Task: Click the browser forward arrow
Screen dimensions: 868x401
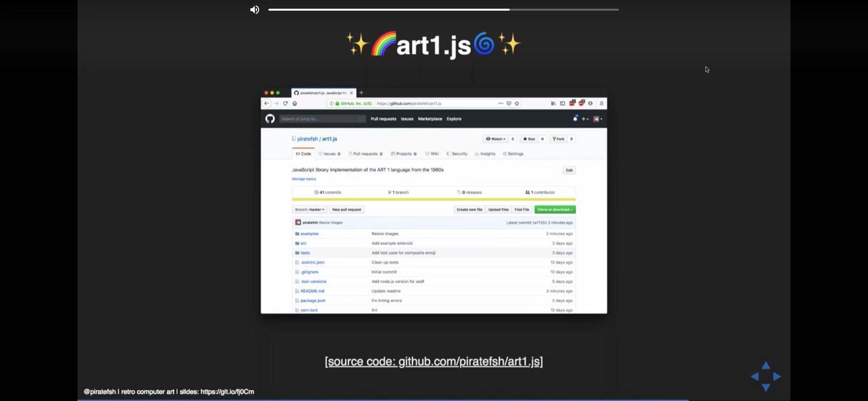Action: [276, 103]
